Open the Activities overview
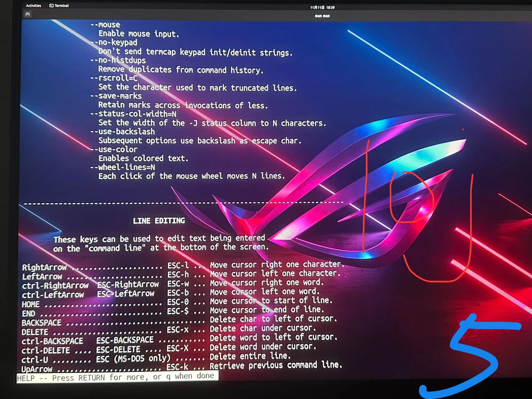 [33, 6]
